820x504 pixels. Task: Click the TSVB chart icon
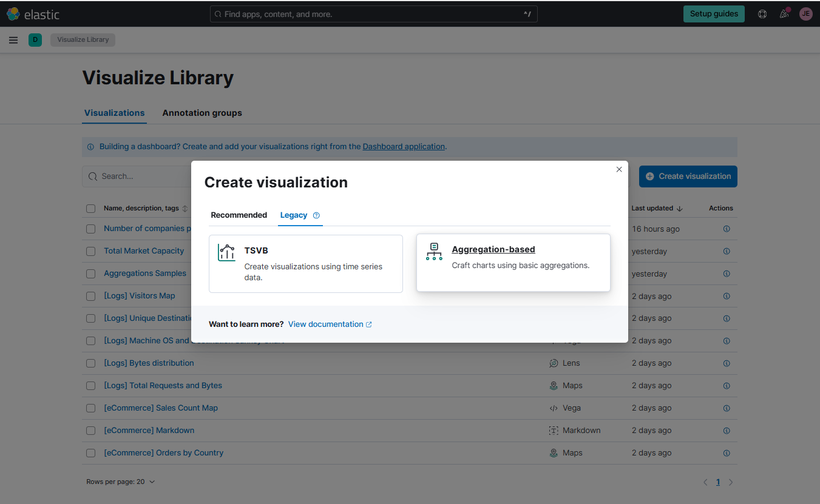(226, 253)
